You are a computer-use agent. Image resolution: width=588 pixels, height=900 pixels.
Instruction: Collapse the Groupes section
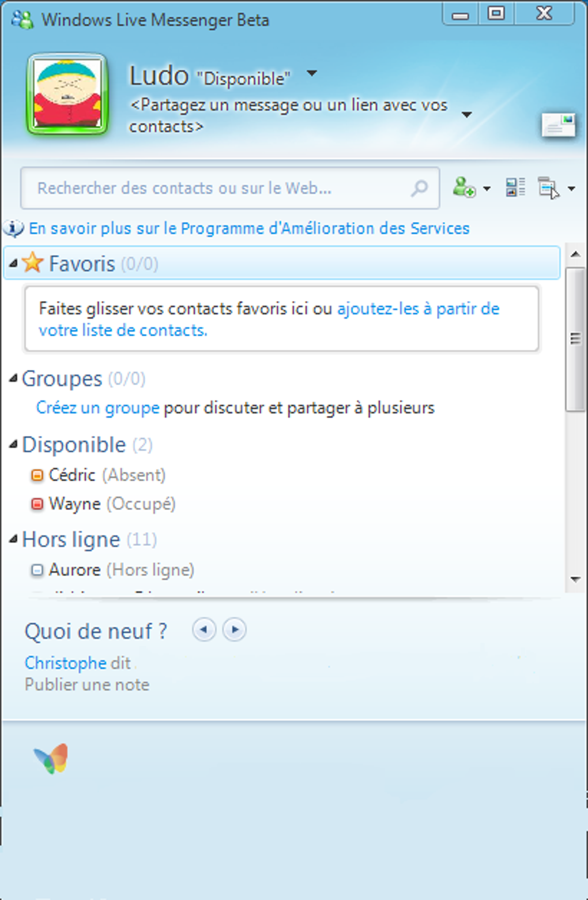point(13,378)
